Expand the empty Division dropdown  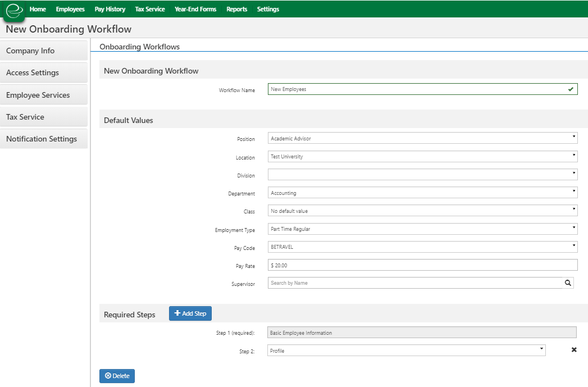(x=423, y=174)
